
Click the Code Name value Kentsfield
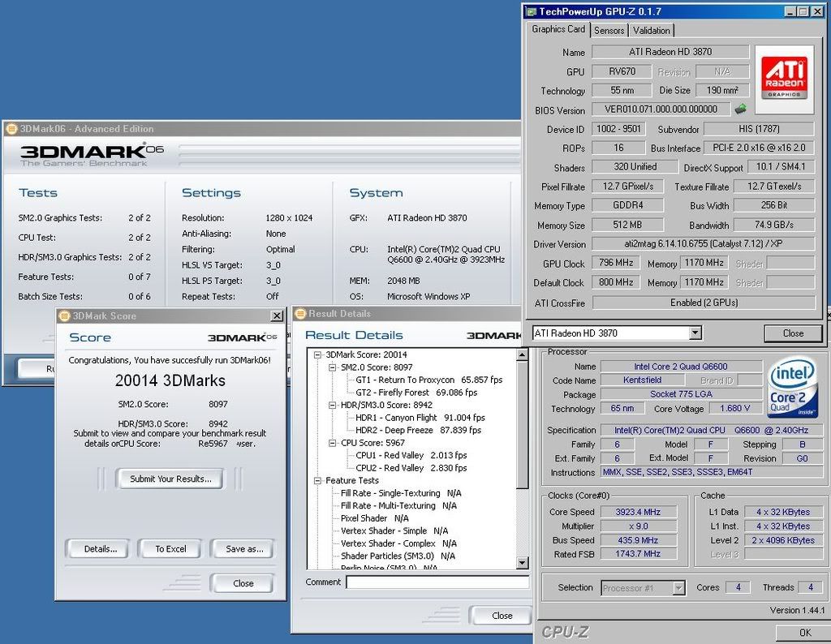pyautogui.click(x=642, y=380)
